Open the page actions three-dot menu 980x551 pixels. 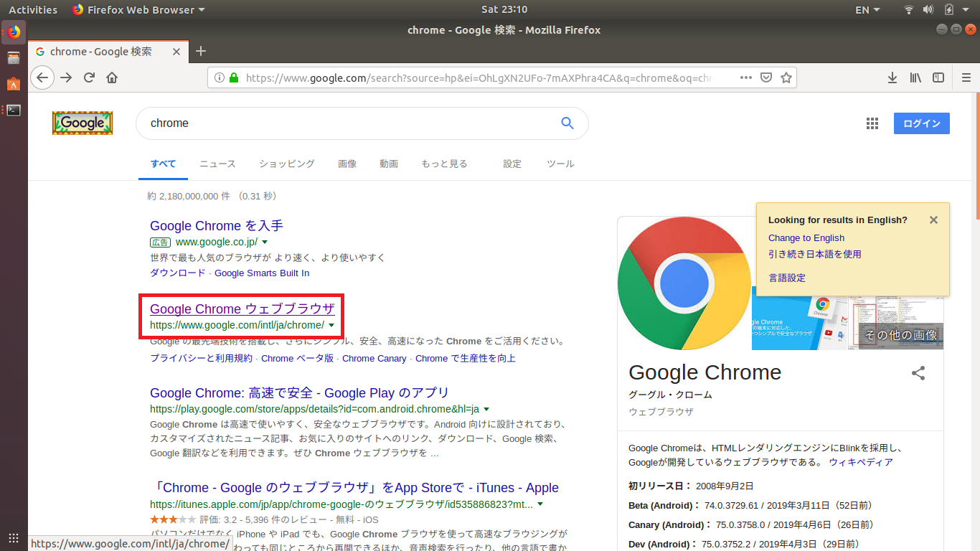[746, 77]
